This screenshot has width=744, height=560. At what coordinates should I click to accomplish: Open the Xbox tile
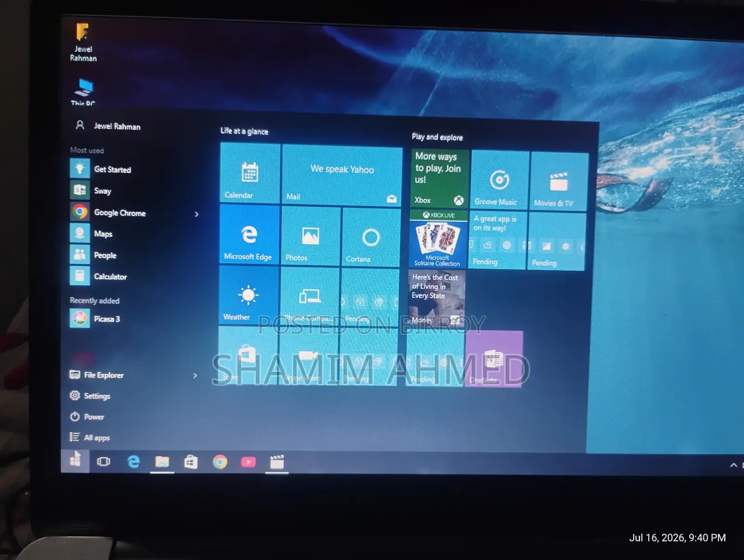point(439,179)
